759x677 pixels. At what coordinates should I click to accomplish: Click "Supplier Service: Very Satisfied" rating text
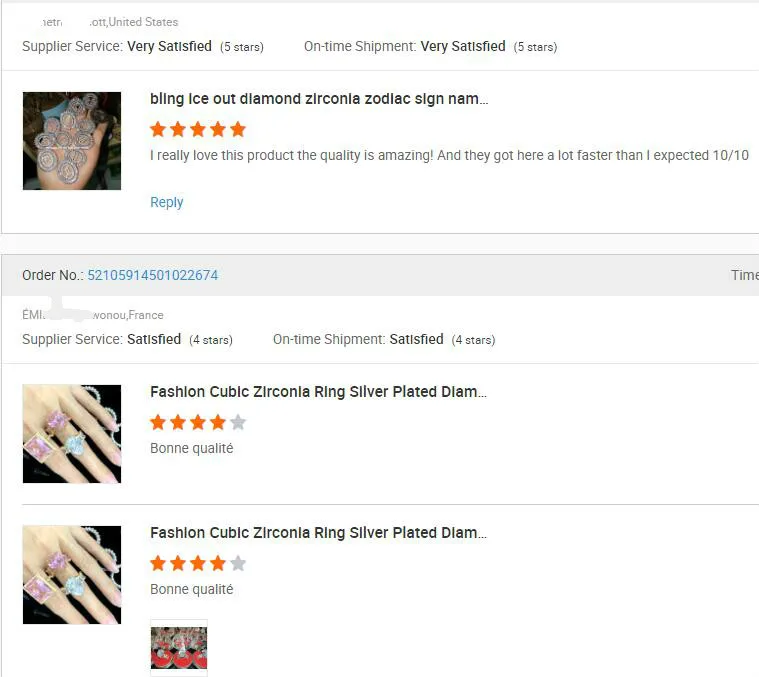point(117,46)
